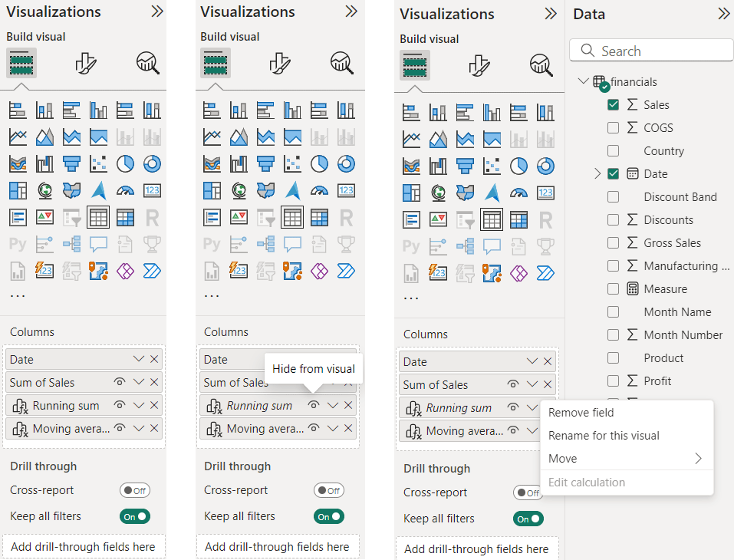Choose the Funnel visual in leftmost Visualizations pane
The height and width of the screenshot is (560, 734).
[71, 164]
